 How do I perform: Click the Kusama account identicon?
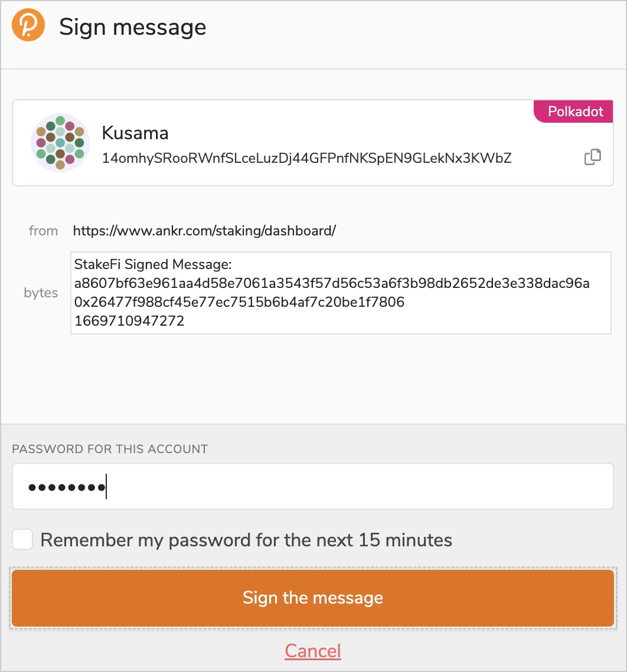coord(60,143)
